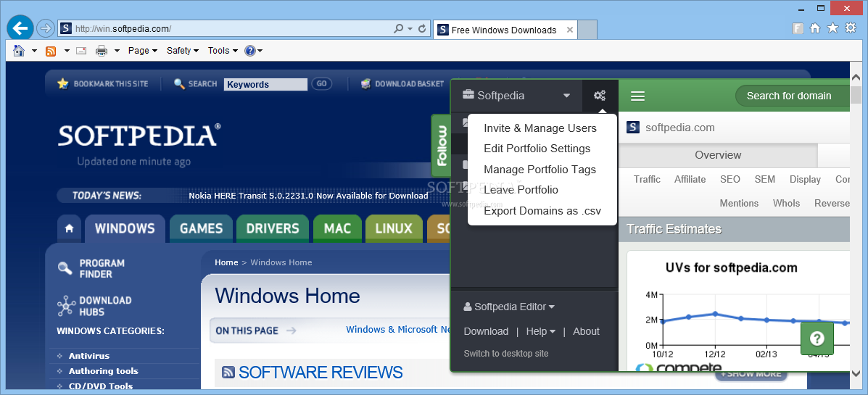
Task: Click the browser Forward arrow button
Action: click(x=46, y=28)
